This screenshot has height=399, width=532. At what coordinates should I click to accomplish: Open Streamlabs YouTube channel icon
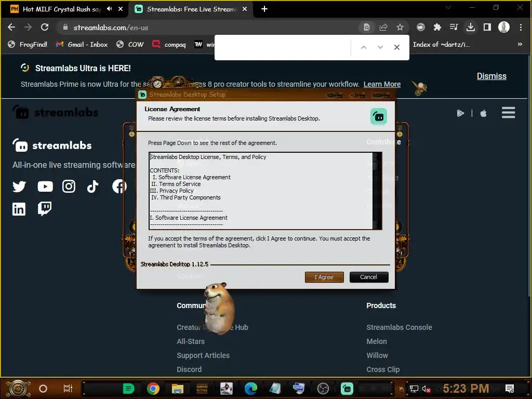45,187
